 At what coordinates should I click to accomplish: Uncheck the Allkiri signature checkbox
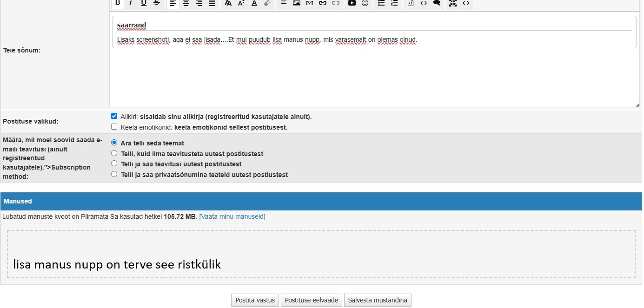click(114, 116)
